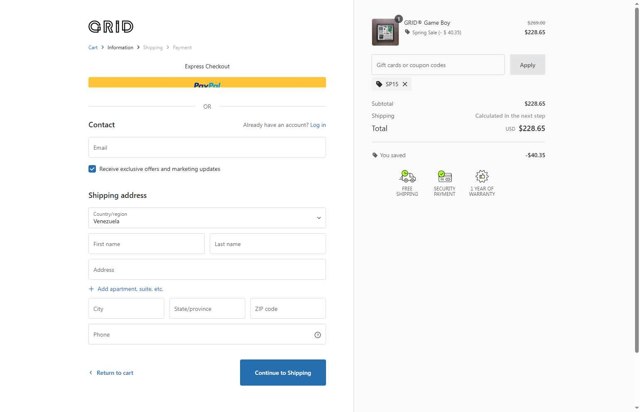Focus the State/province field
This screenshot has width=640, height=412.
[207, 308]
